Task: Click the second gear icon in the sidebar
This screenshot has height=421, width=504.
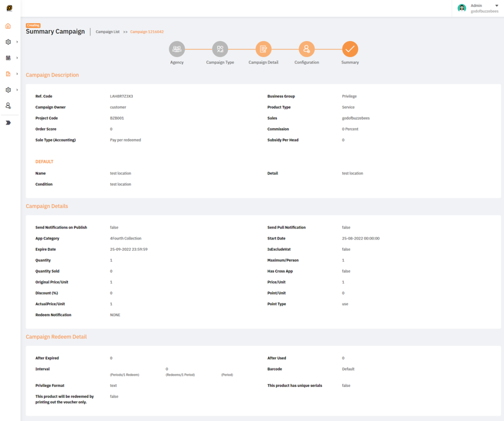Action: (x=8, y=90)
